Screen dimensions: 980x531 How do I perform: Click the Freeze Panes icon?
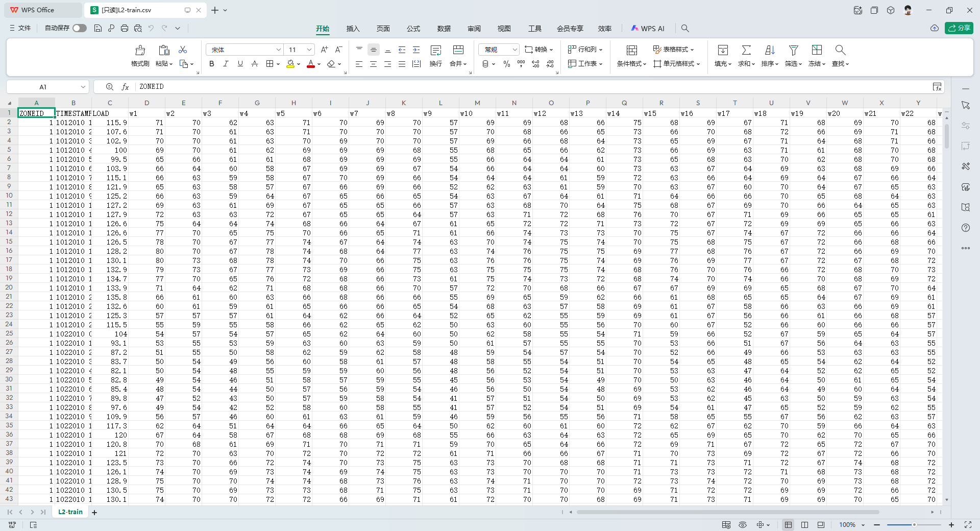[817, 50]
